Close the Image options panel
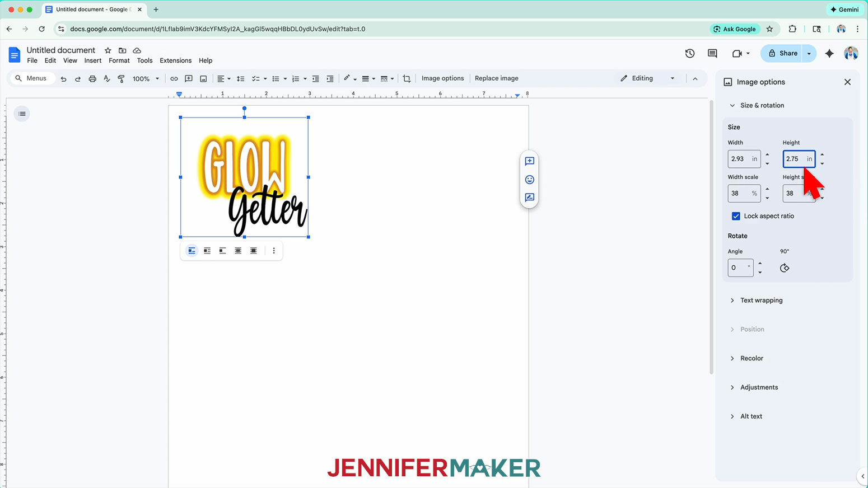Screen dimensions: 868x488 847,82
